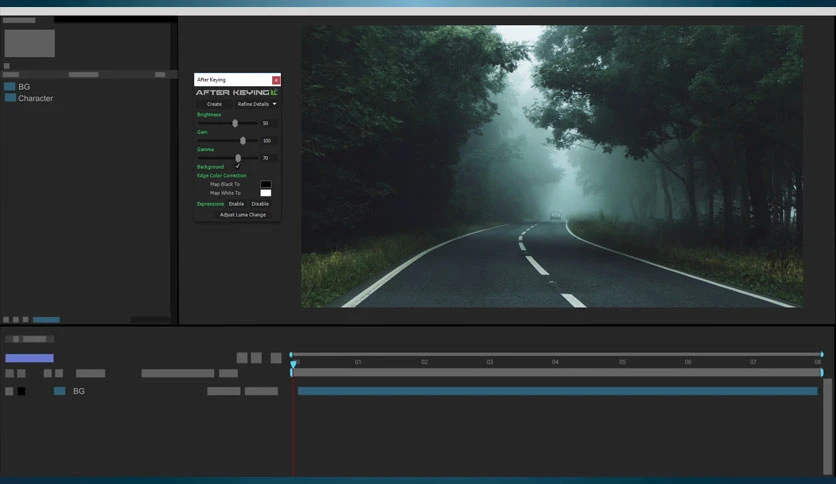Click the BG layer name in the timeline
This screenshot has height=484, width=836.
click(x=79, y=391)
